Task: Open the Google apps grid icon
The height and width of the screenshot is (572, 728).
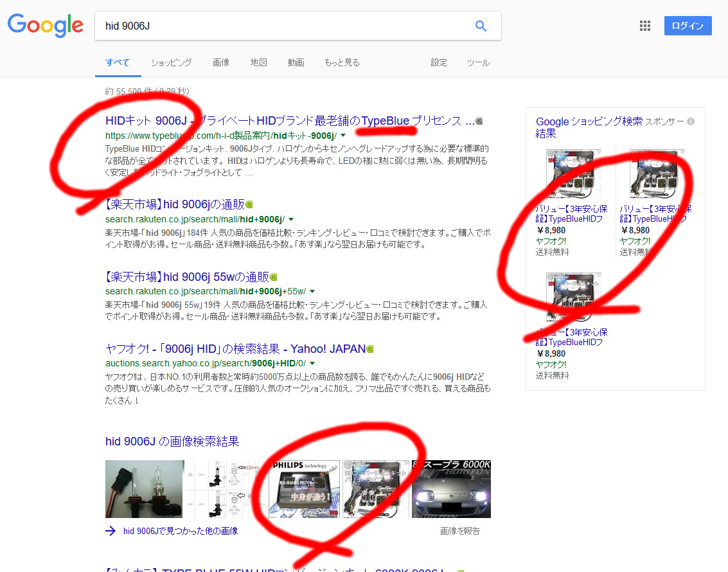Action: coord(645,26)
